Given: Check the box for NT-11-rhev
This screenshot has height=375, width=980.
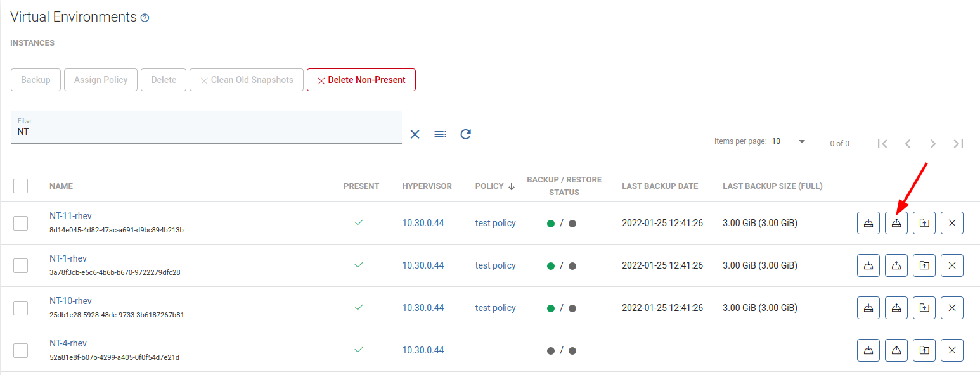Looking at the screenshot, I should tap(21, 223).
